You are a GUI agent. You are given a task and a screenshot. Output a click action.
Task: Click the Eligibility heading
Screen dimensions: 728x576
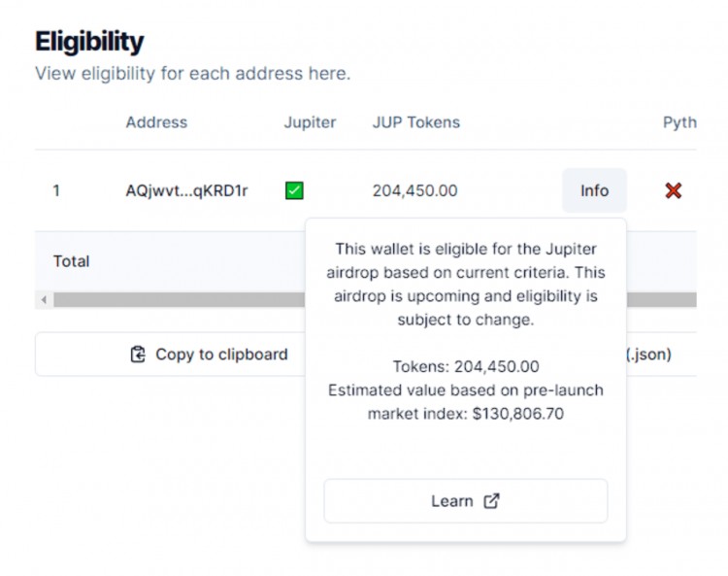coord(89,42)
